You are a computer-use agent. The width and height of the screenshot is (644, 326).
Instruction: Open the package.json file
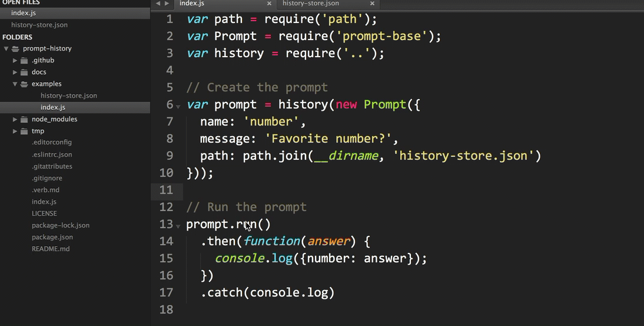pyautogui.click(x=52, y=237)
